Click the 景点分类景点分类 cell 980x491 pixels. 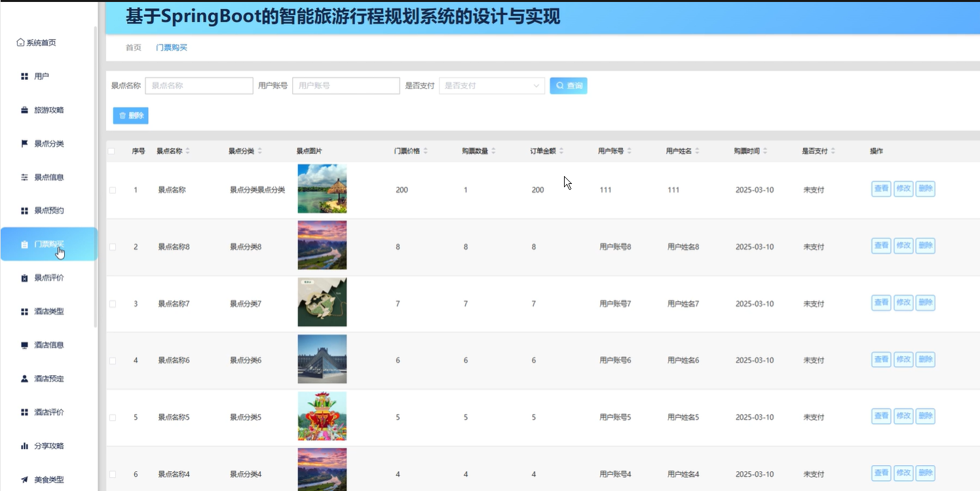[257, 191]
